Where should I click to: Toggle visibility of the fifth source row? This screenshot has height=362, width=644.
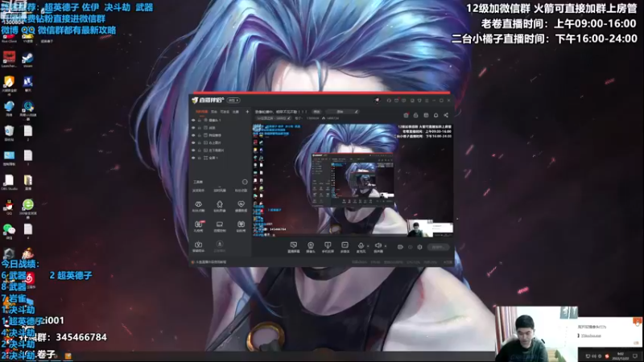193,150
